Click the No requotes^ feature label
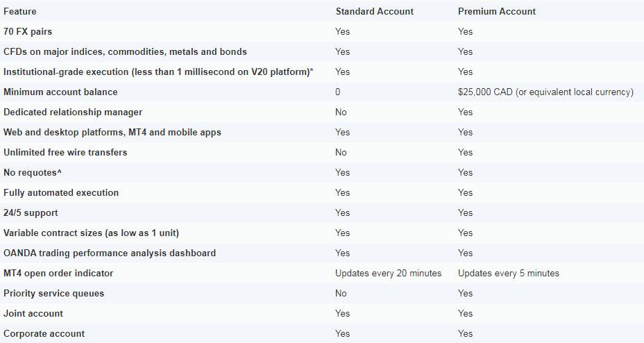644x343 pixels. click(x=33, y=172)
